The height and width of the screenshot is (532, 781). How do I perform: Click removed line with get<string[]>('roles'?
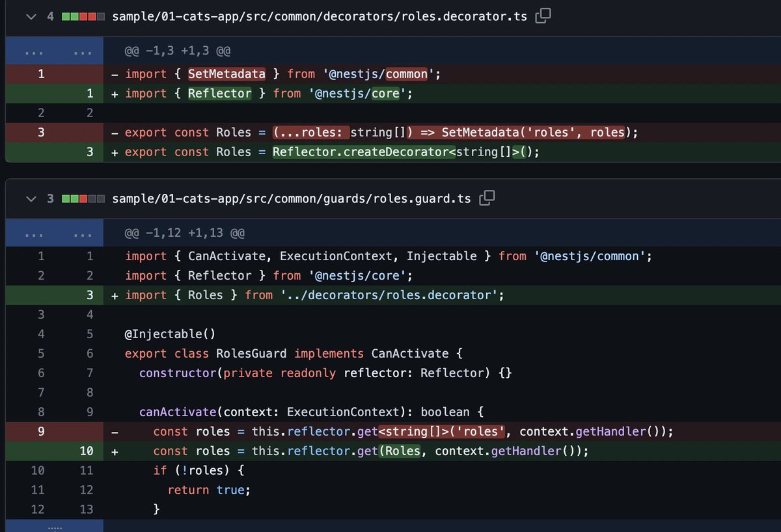(442, 432)
